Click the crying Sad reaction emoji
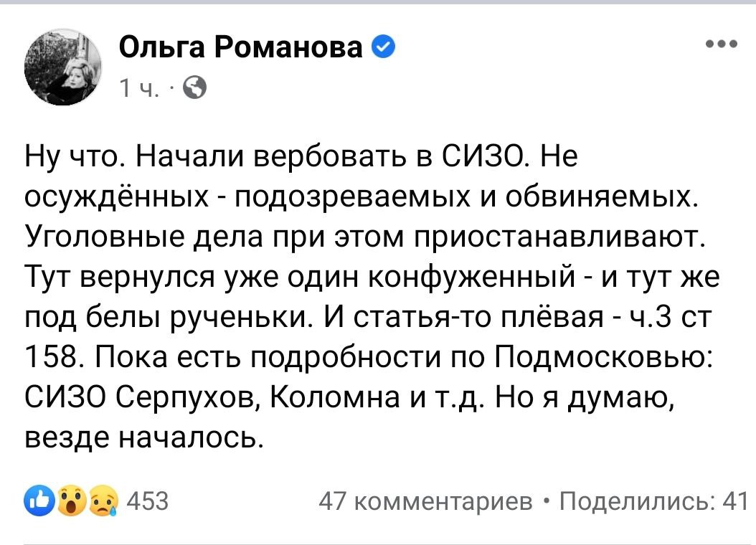The height and width of the screenshot is (545, 756). click(101, 499)
